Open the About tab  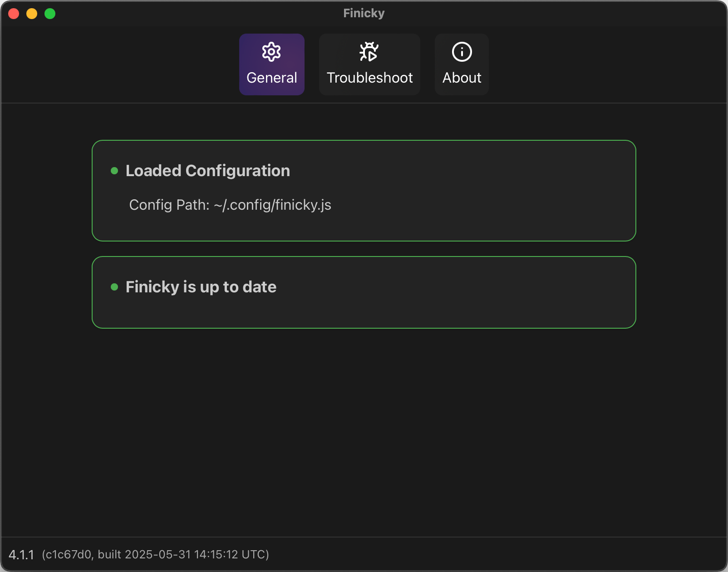click(x=462, y=64)
